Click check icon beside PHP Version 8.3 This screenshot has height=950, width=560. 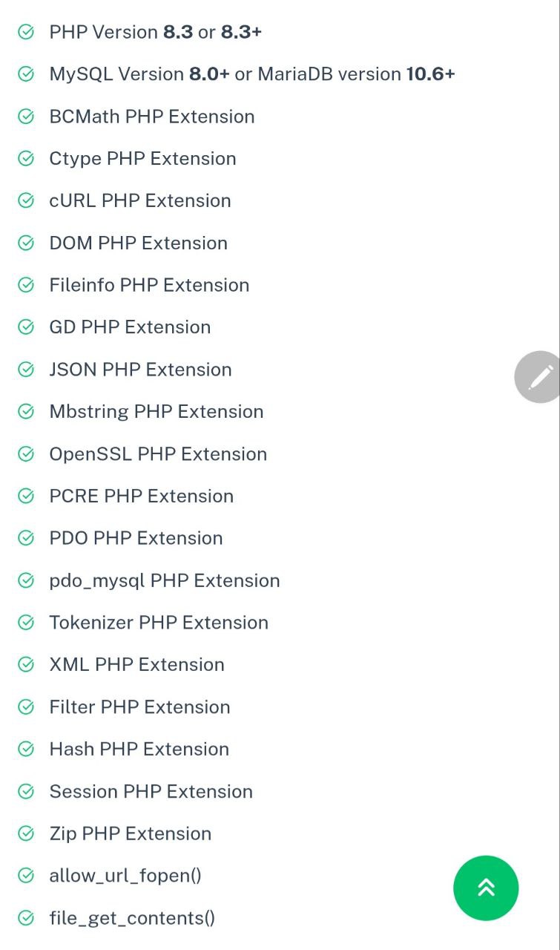click(26, 33)
